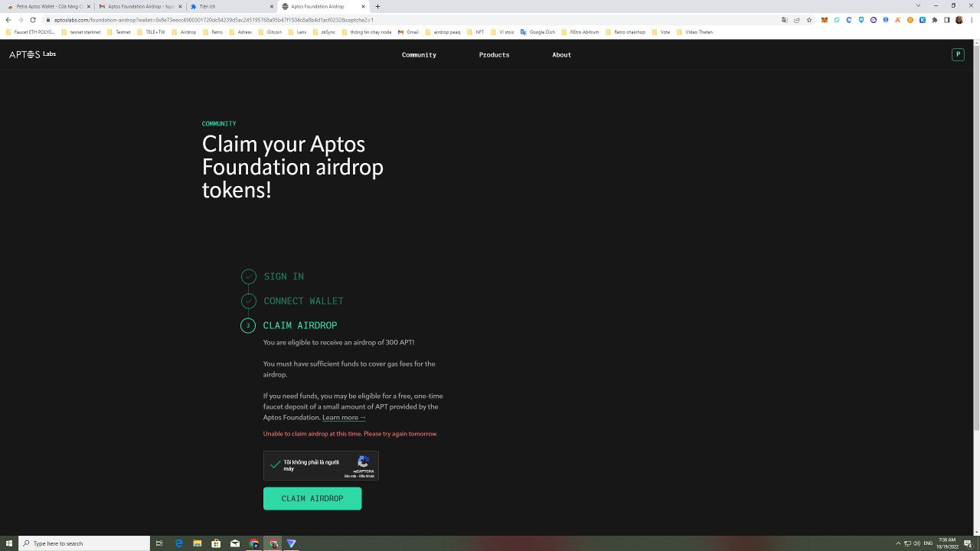Image resolution: width=980 pixels, height=551 pixels.
Task: Follow the Learn more link
Action: (344, 418)
